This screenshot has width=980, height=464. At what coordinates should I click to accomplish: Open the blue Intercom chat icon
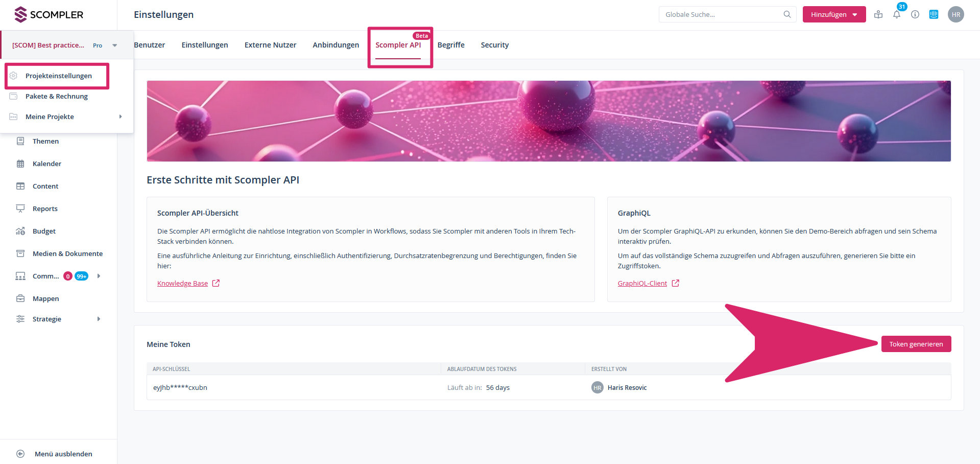click(x=934, y=15)
